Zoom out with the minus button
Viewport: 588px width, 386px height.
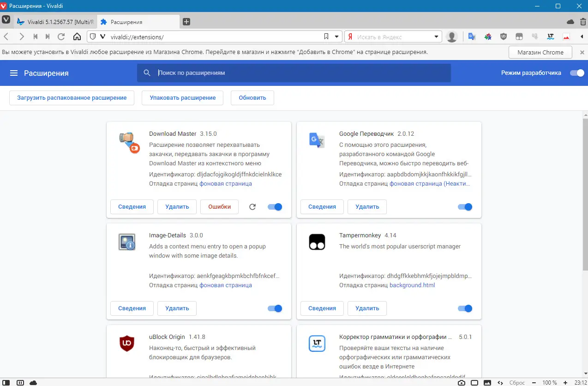pos(533,382)
